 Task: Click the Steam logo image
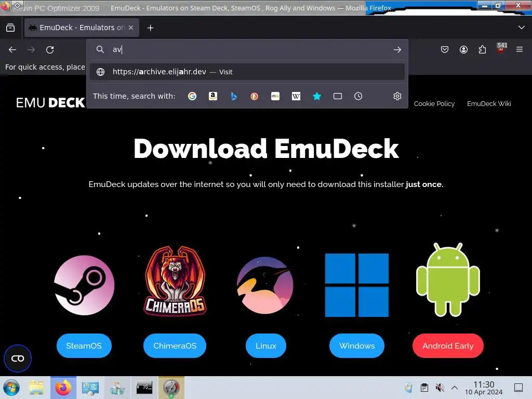(x=84, y=285)
